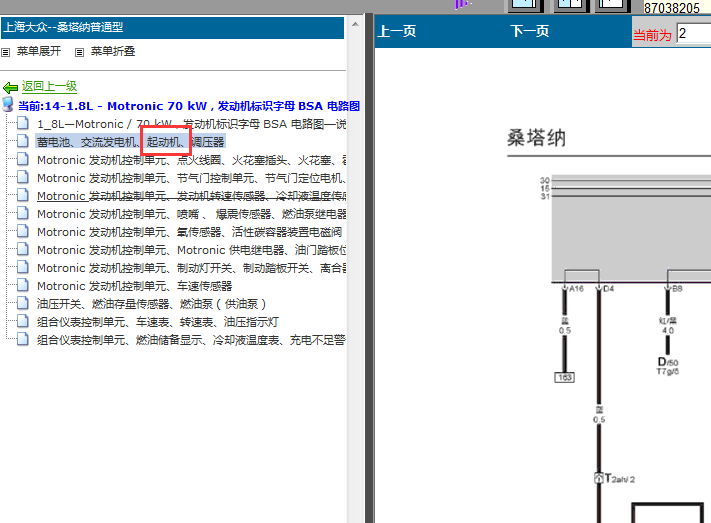Viewport: 711px width, 523px height.
Task: Click document icon for 发动机转速传感器 row
Action: pyautogui.click(x=23, y=195)
